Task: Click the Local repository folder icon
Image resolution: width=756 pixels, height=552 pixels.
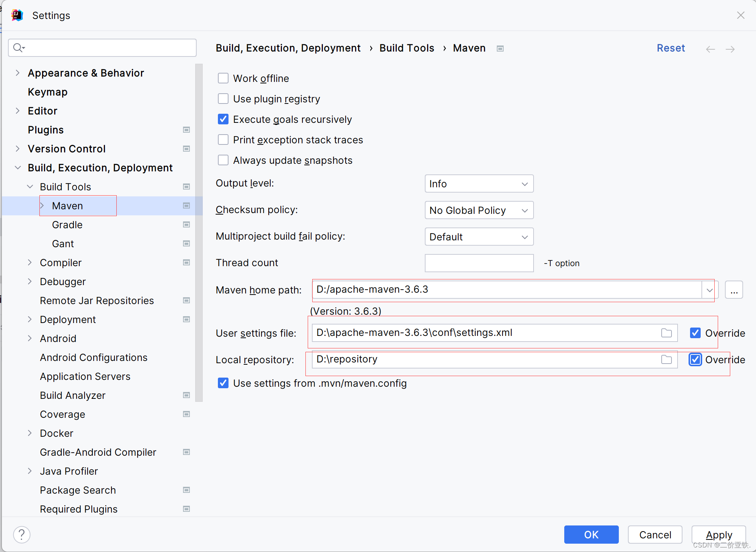Action: pos(666,359)
